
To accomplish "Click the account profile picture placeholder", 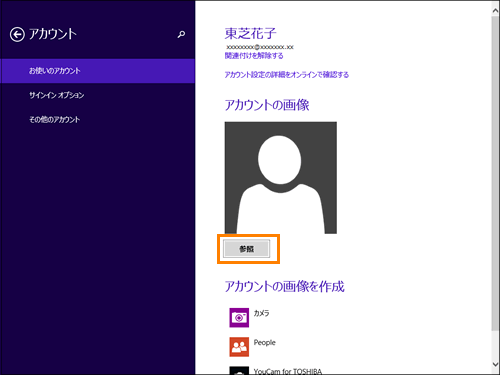I will 281,178.
